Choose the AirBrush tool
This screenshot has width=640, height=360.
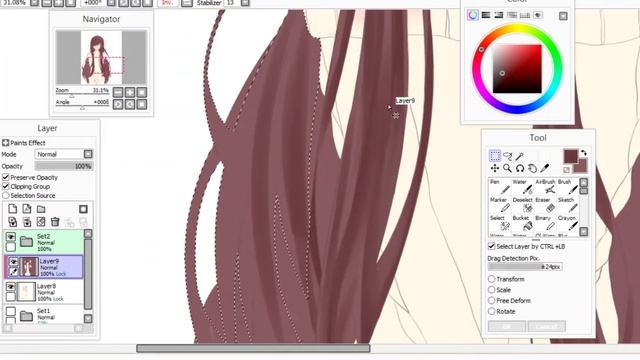point(545,187)
